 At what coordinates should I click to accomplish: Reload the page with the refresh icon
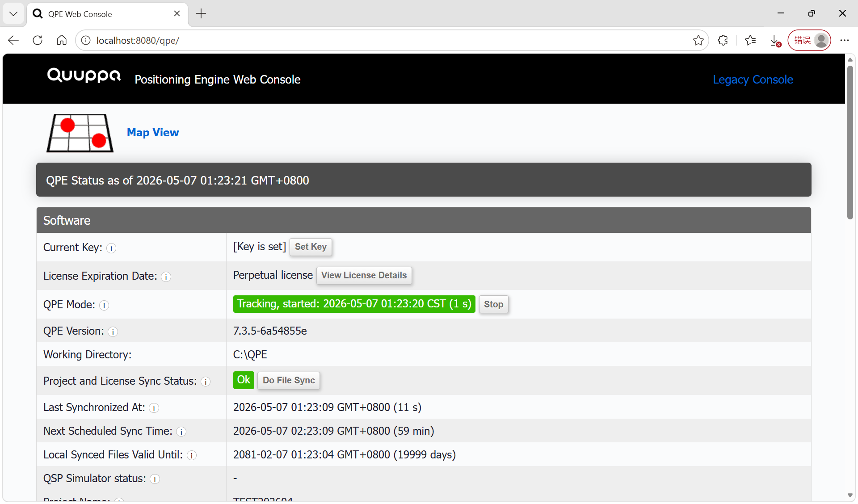point(38,40)
